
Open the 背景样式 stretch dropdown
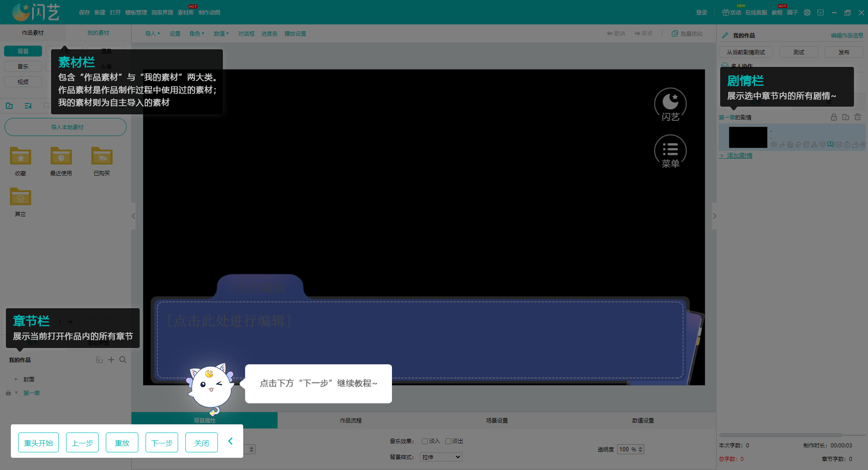coord(440,457)
